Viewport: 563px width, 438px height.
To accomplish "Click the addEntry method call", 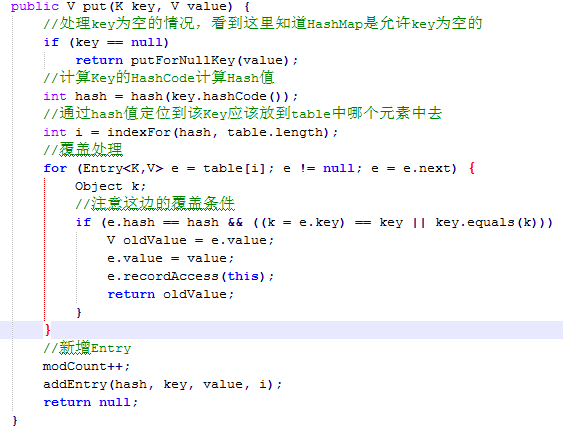I will click(x=162, y=385).
